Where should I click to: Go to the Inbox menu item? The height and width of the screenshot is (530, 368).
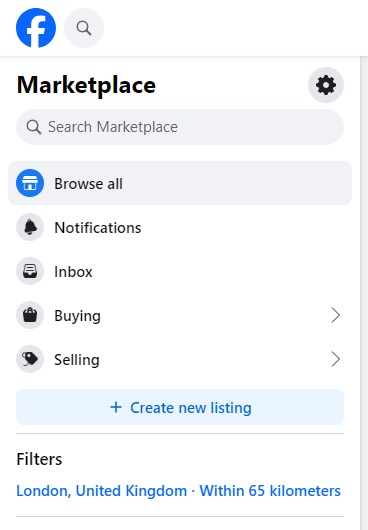coord(180,271)
